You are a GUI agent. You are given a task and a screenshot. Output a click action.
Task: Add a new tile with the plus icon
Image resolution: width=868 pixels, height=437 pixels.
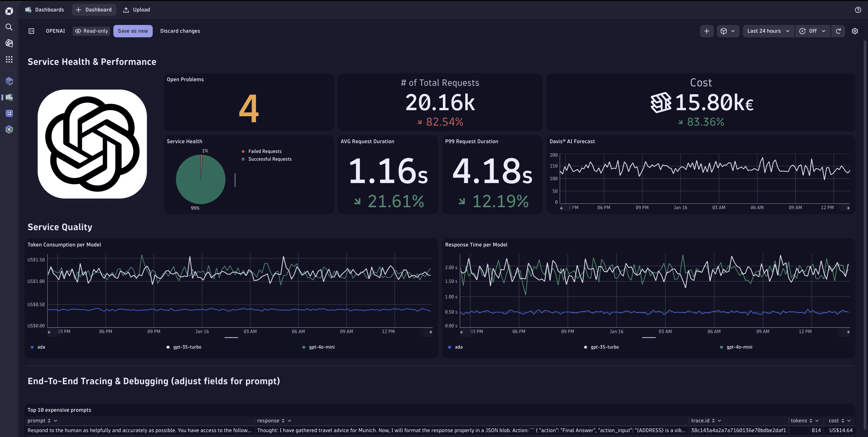coord(706,31)
